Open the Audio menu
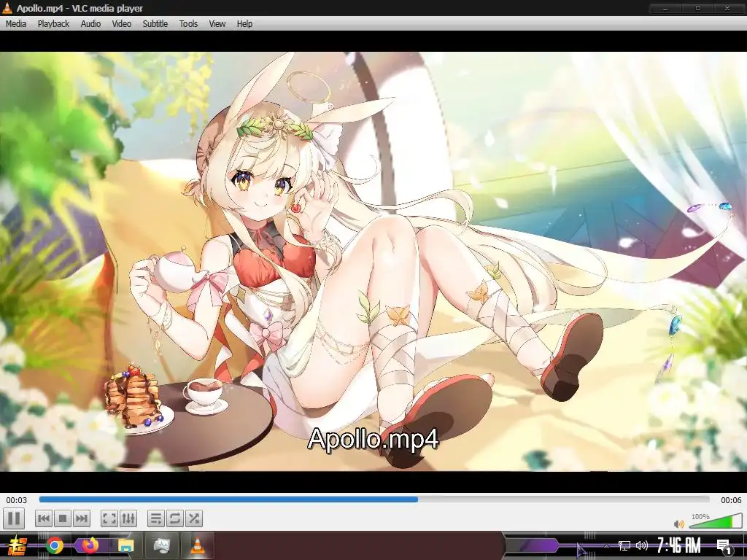Viewport: 747px width, 560px height. click(x=90, y=24)
